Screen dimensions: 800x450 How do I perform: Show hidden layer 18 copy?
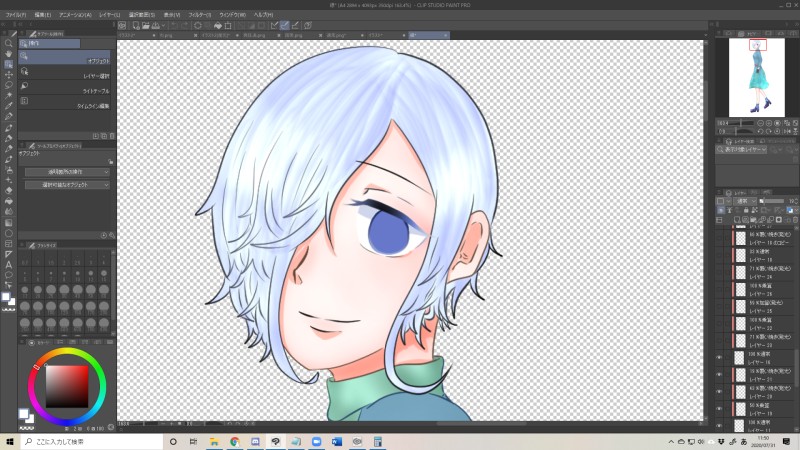coord(719,238)
